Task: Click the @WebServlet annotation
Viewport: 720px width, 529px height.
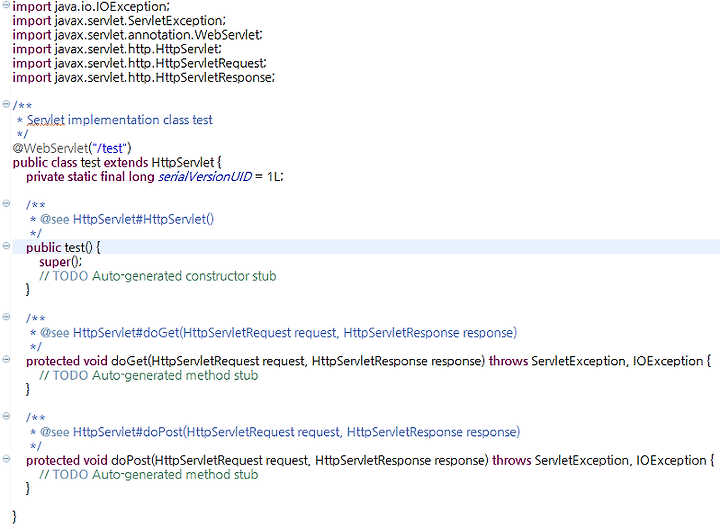Action: click(72, 148)
